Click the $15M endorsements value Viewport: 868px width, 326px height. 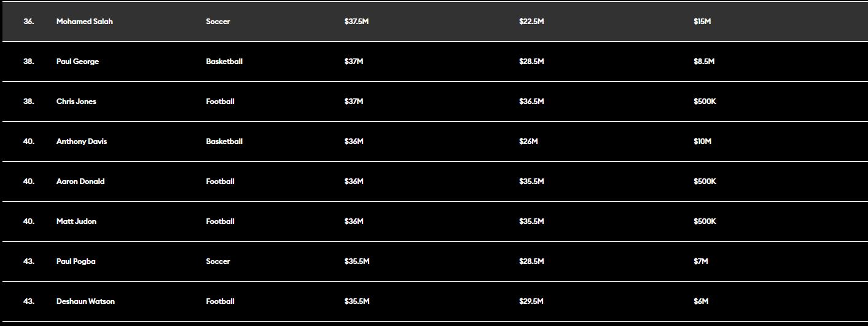pyautogui.click(x=702, y=22)
